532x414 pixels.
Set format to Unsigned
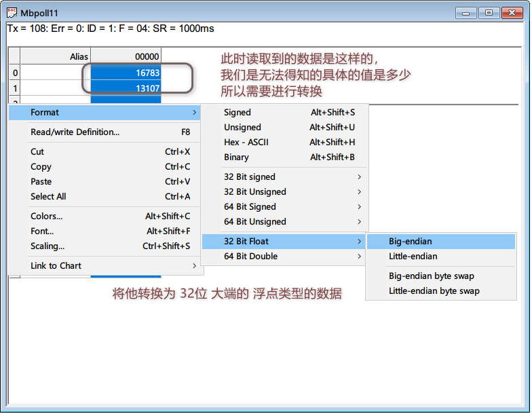pyautogui.click(x=284, y=128)
